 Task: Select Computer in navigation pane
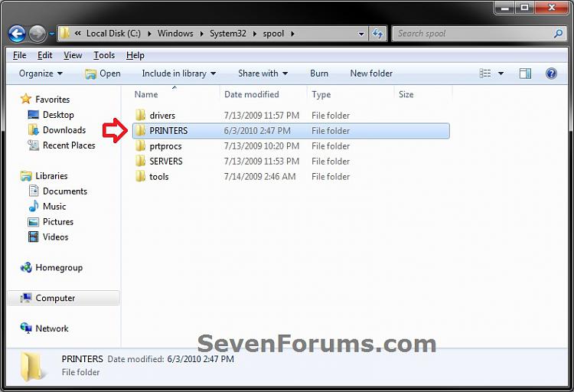64,298
